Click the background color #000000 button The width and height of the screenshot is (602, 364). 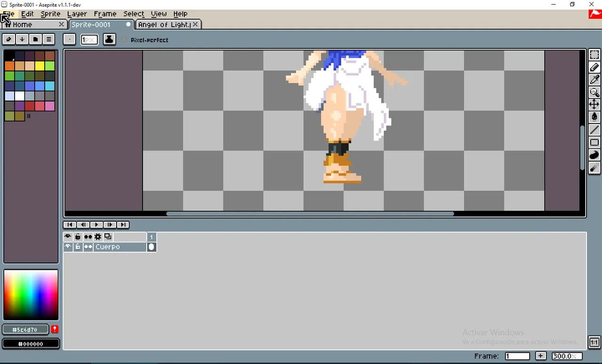31,344
